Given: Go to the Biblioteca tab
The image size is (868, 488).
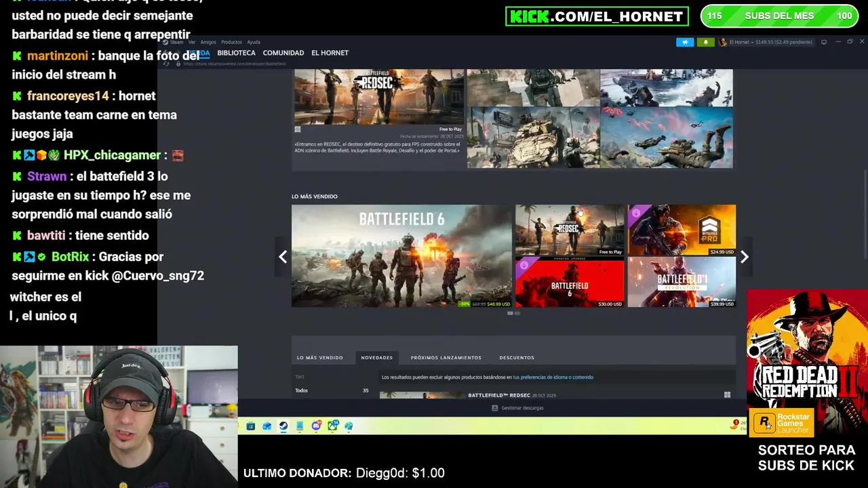Looking at the screenshot, I should (236, 53).
